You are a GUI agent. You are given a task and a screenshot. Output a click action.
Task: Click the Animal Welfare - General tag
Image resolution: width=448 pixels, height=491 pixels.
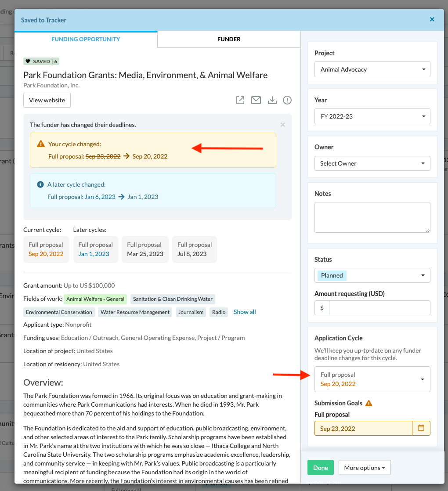(x=95, y=299)
